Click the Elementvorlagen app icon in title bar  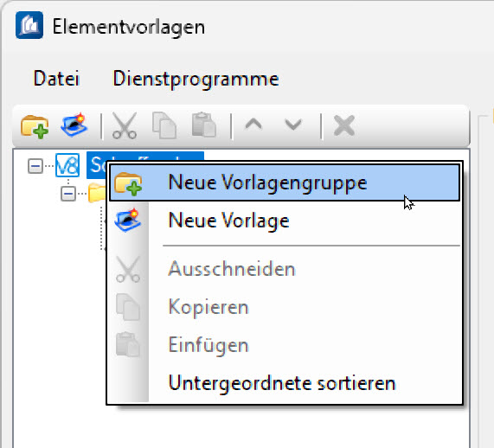pos(29,25)
